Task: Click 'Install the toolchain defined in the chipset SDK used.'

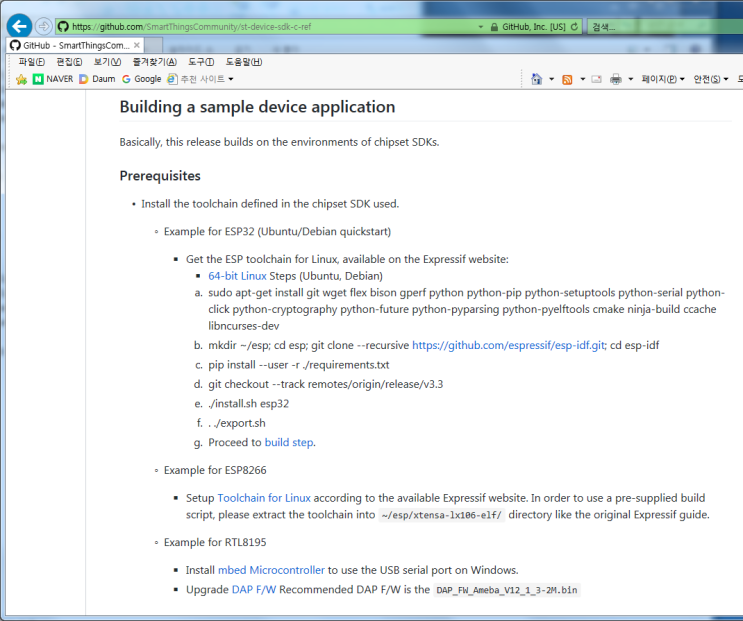Action: point(270,204)
